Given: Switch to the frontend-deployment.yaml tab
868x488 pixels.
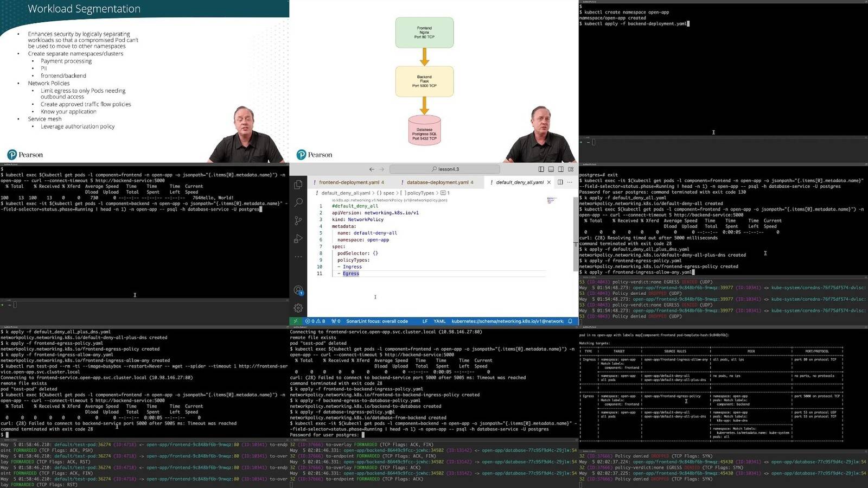Looking at the screenshot, I should (x=349, y=182).
